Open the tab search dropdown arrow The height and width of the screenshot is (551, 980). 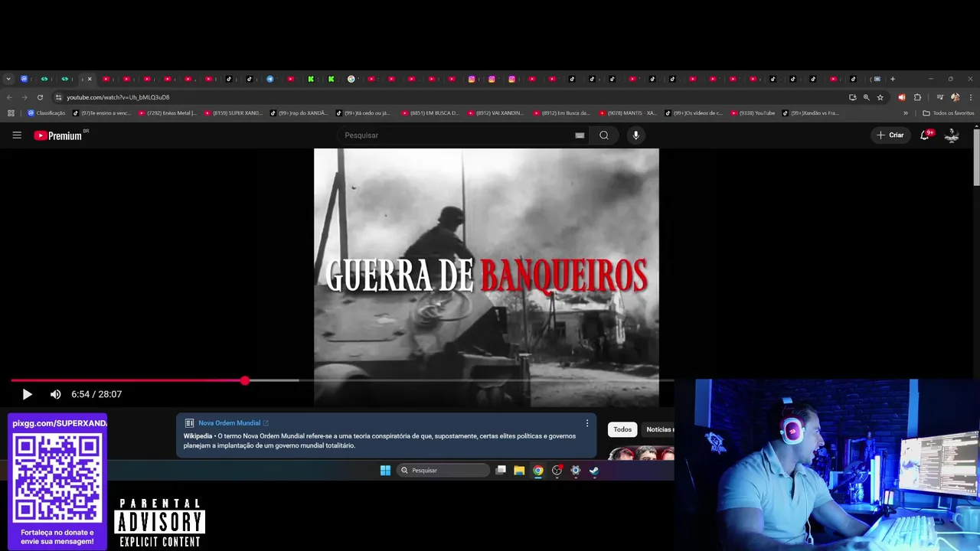(x=8, y=79)
